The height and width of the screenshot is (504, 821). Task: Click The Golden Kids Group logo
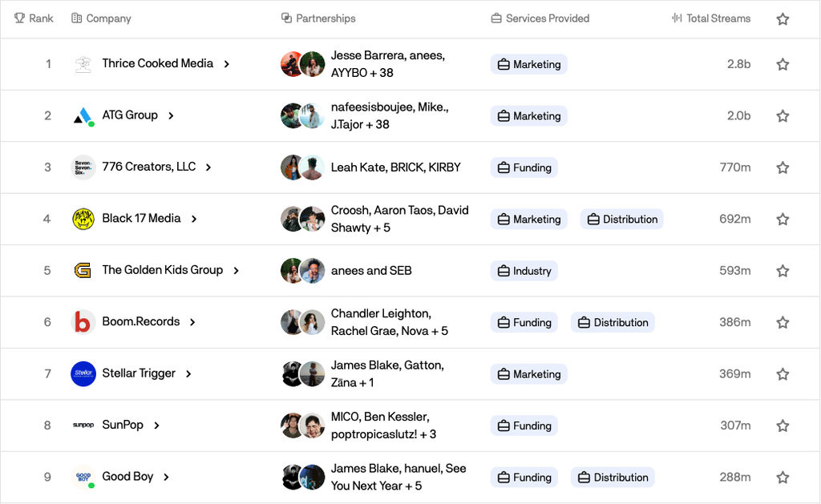coord(83,270)
